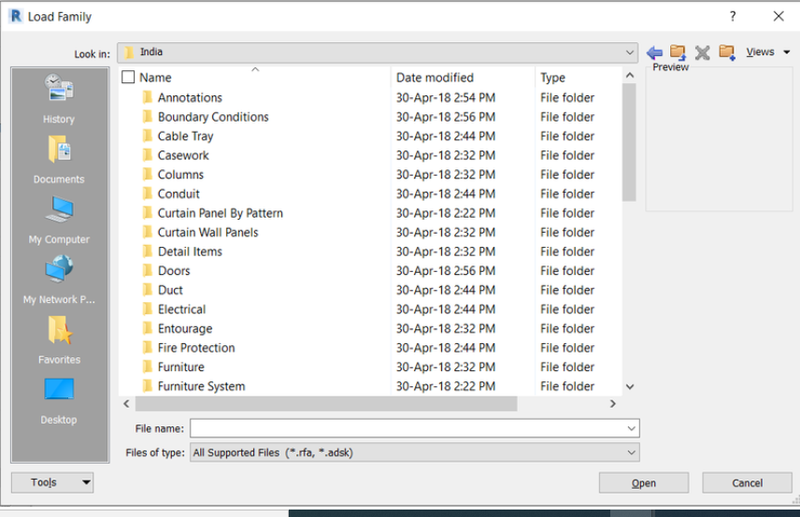The width and height of the screenshot is (800, 517).
Task: Open the Views dropdown menu
Action: point(768,52)
